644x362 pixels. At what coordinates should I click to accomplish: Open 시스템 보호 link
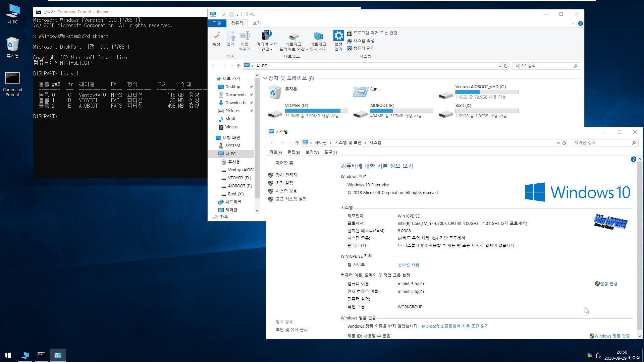[x=286, y=191]
